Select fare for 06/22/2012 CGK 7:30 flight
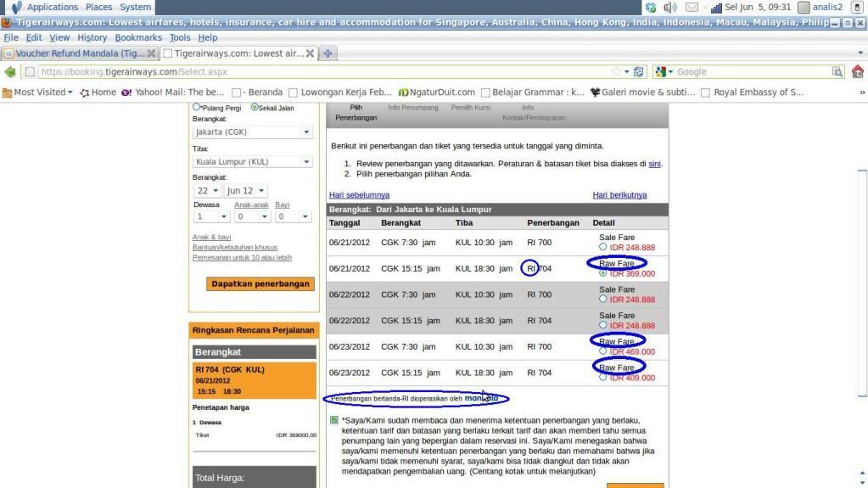The height and width of the screenshot is (488, 868). pos(602,299)
